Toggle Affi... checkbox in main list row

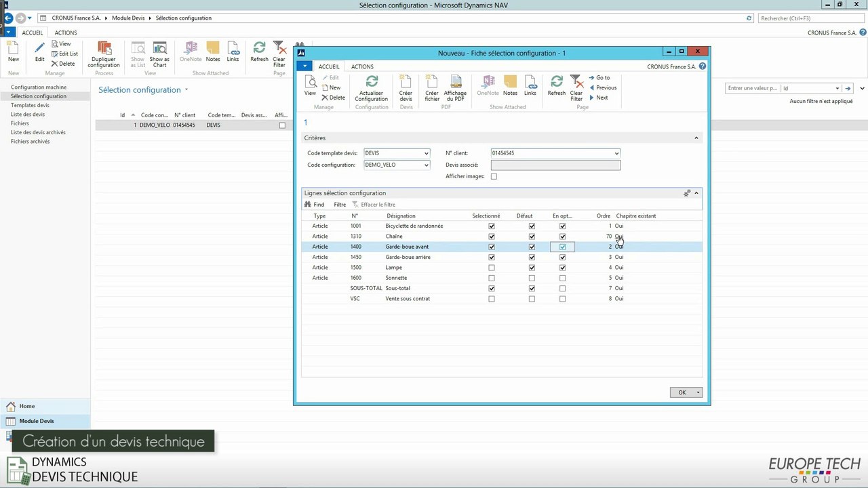[283, 125]
